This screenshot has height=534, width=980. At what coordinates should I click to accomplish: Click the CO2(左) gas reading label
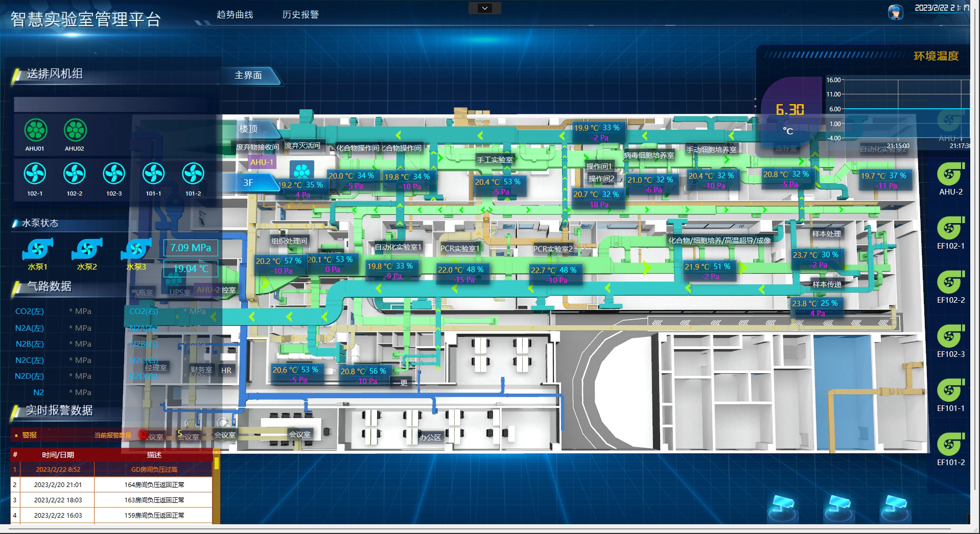[30, 311]
